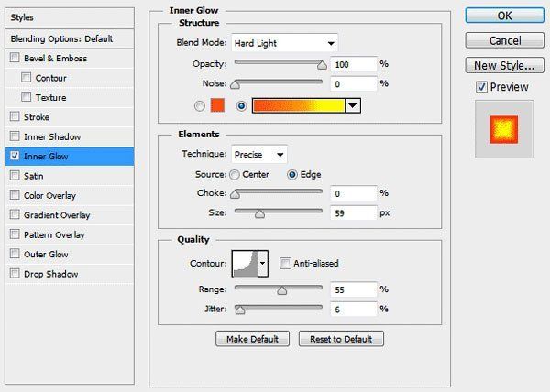This screenshot has height=392, width=550.
Task: Select the Center source radio button
Action: coord(235,174)
